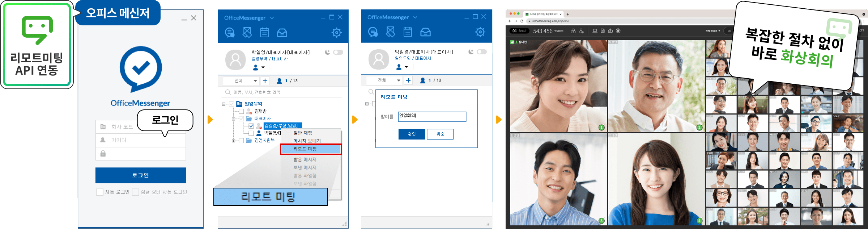The height and width of the screenshot is (229, 868).
Task: Click 일영무역 / 대표이사 link in context-menu window
Action: 269,59
